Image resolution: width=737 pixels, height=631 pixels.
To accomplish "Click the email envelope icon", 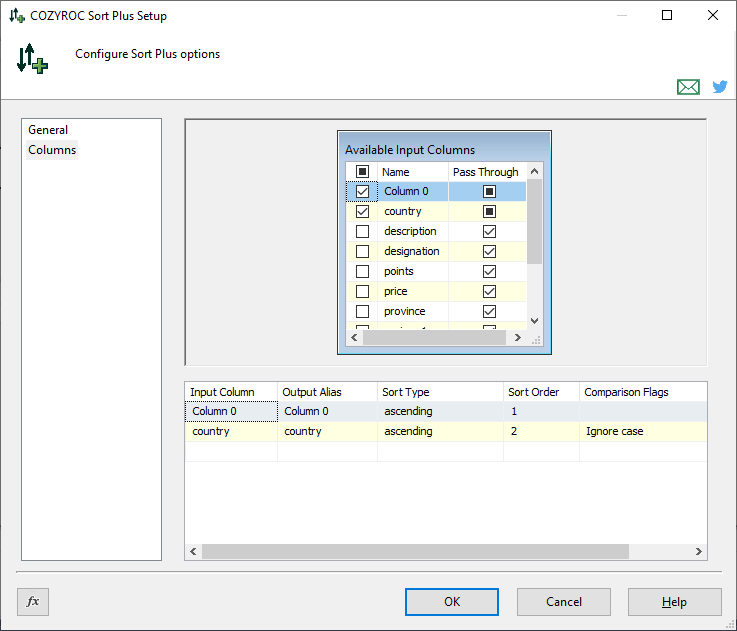I will point(688,87).
